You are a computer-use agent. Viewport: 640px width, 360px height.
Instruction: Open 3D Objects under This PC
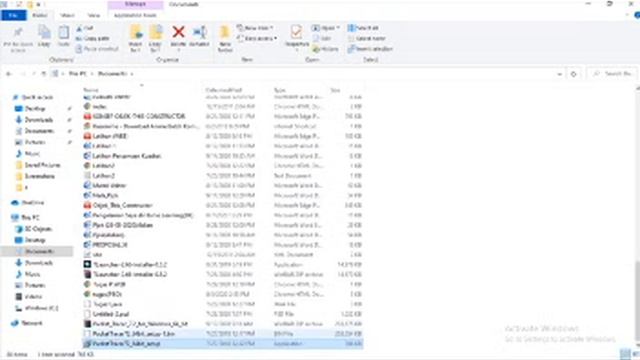pos(38,229)
